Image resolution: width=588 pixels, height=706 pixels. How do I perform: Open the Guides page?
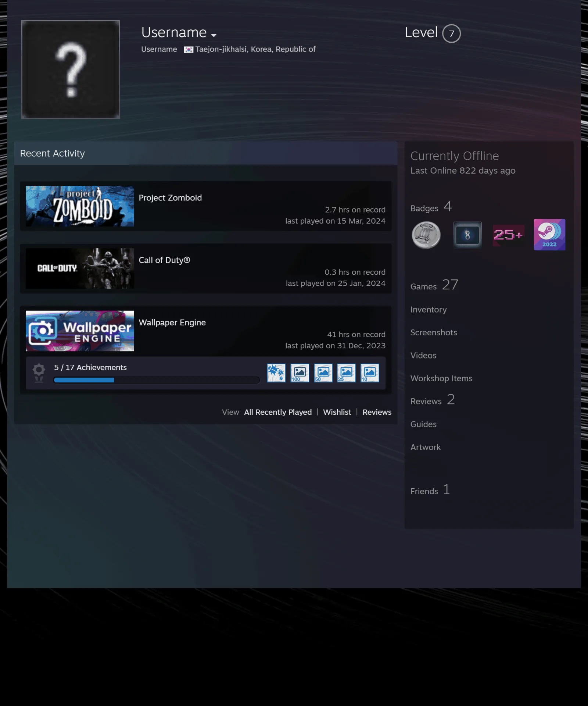pyautogui.click(x=423, y=424)
